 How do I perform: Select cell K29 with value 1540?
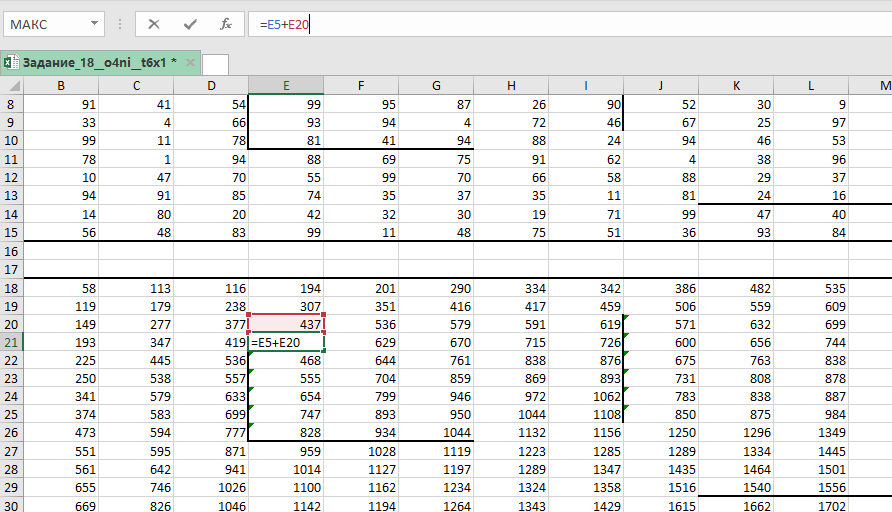[x=736, y=486]
